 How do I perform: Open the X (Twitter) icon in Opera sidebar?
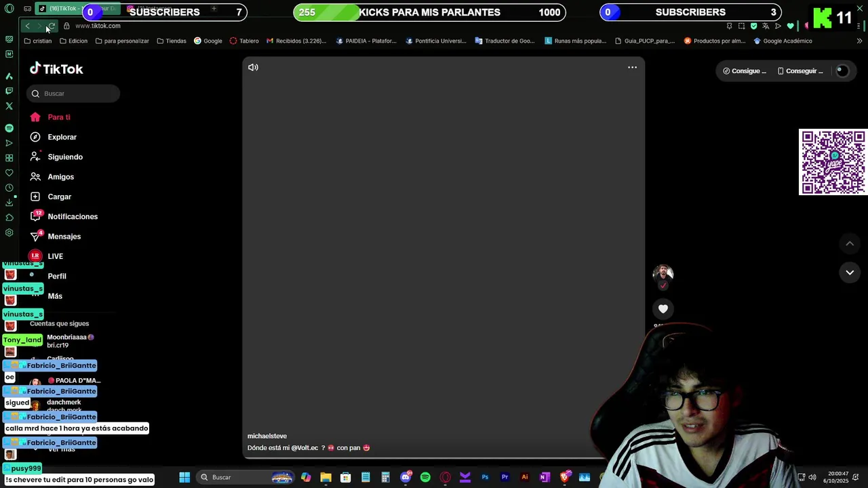9,106
